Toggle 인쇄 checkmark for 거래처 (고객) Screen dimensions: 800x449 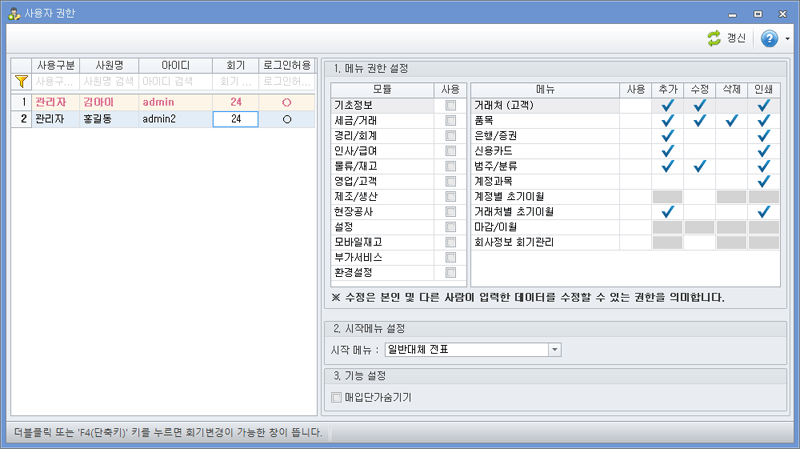[x=763, y=105]
